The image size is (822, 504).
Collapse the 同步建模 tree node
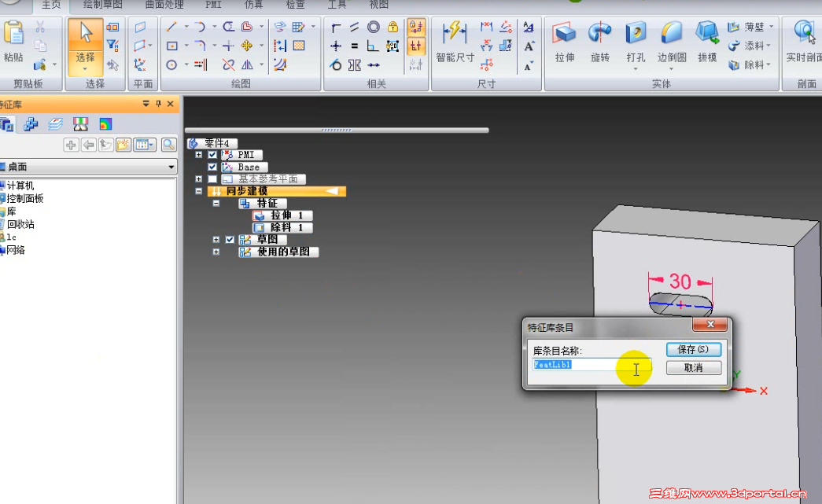pyautogui.click(x=199, y=191)
